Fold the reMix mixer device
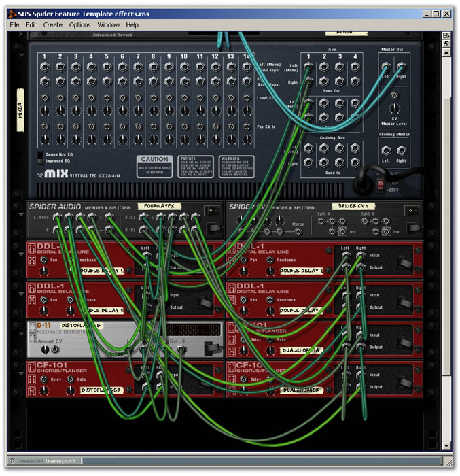 coord(21,55)
